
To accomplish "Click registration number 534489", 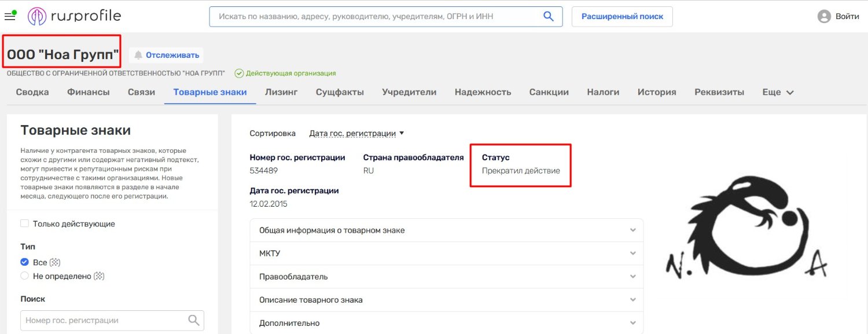I will pos(264,171).
